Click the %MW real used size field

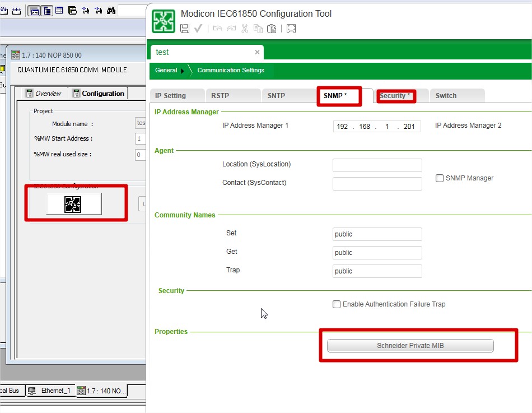tap(141, 155)
